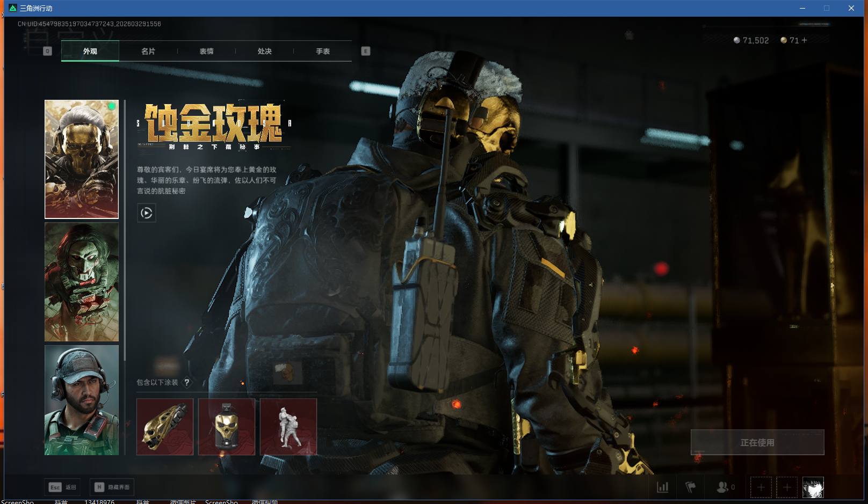Image resolution: width=868 pixels, height=504 pixels.
Task: Click the 正在使用 button
Action: tap(757, 442)
